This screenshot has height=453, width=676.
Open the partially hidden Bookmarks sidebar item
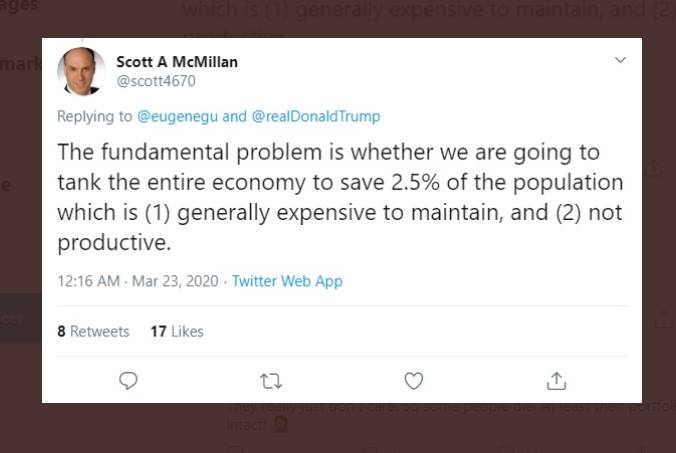coord(20,64)
